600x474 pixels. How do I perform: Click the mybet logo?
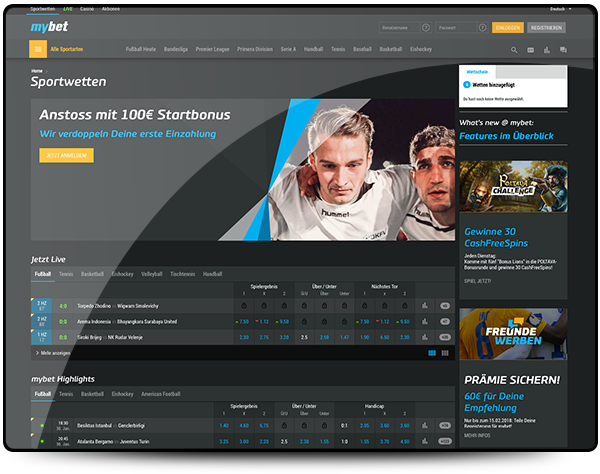click(49, 26)
